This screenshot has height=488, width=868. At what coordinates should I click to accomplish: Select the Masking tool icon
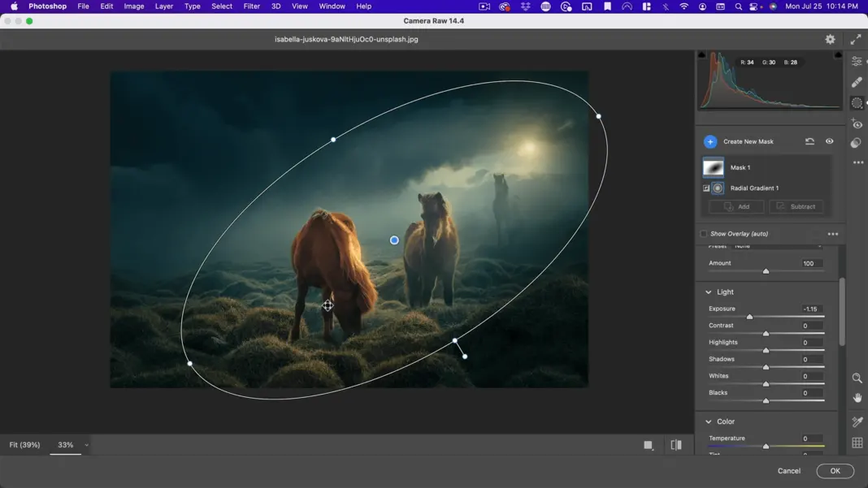tap(857, 103)
